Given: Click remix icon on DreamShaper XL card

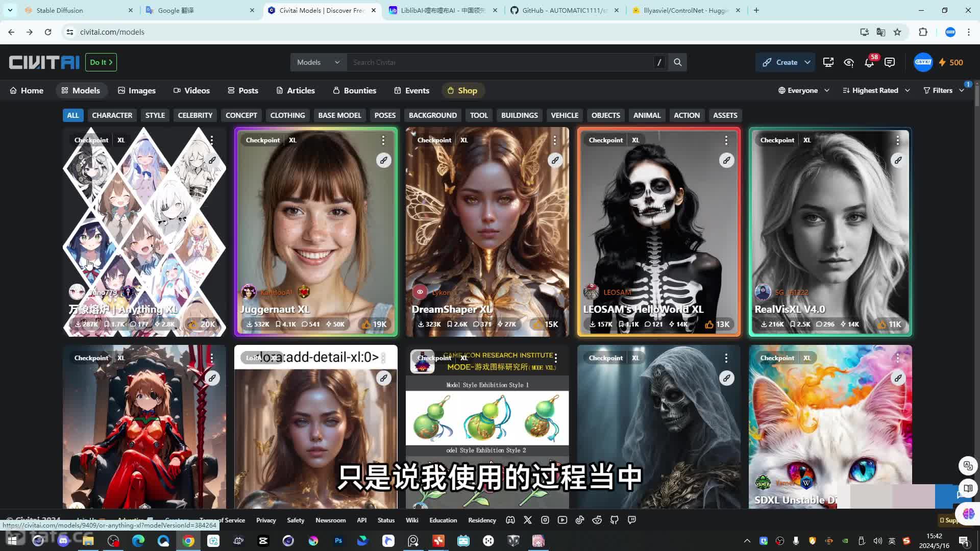Looking at the screenshot, I should 555,160.
